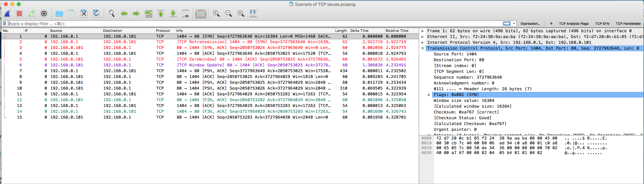Click the TCP Handshake filter button

tap(628, 24)
